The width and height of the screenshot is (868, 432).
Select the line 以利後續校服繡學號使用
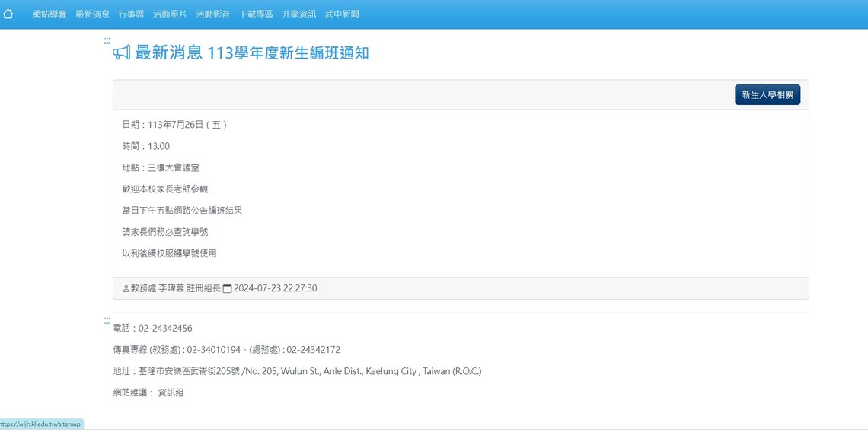click(169, 254)
